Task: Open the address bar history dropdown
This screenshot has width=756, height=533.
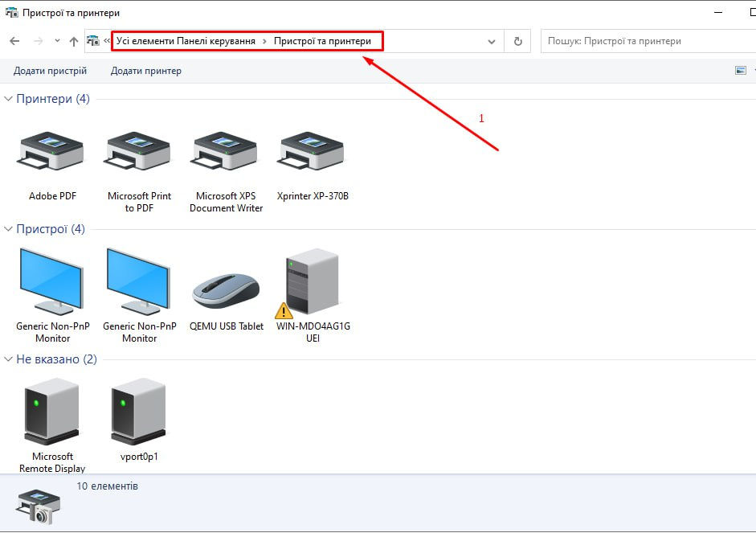Action: (492, 41)
